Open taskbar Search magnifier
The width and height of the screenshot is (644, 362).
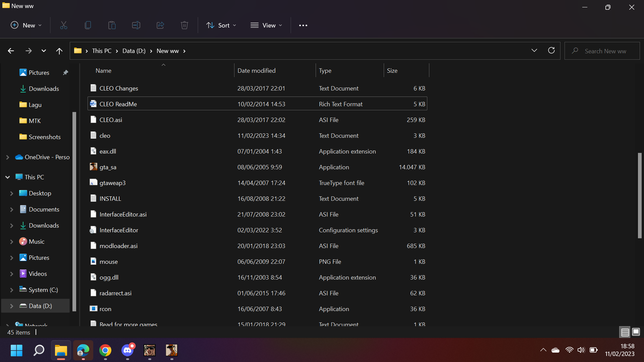point(39,350)
